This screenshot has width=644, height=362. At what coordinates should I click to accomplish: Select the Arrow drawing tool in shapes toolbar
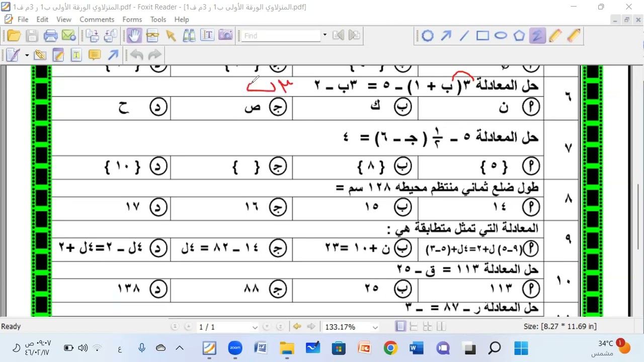[x=446, y=36]
